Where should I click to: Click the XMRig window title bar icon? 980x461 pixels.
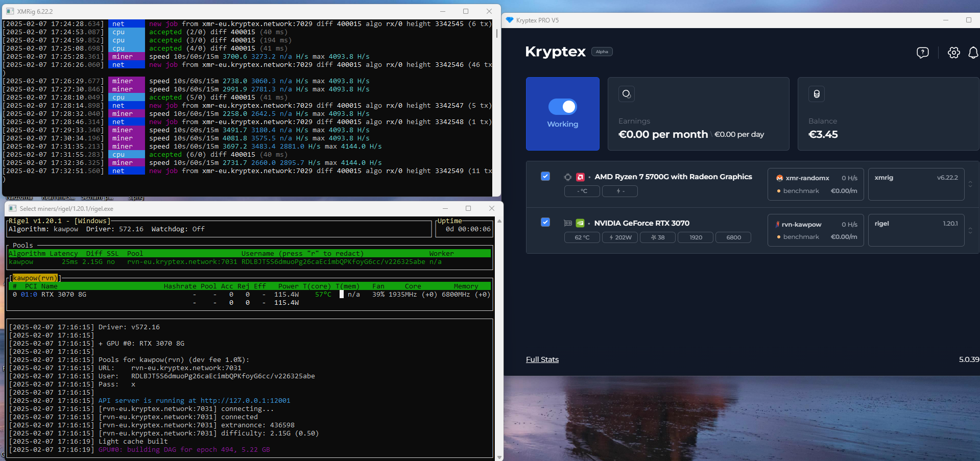click(x=10, y=11)
